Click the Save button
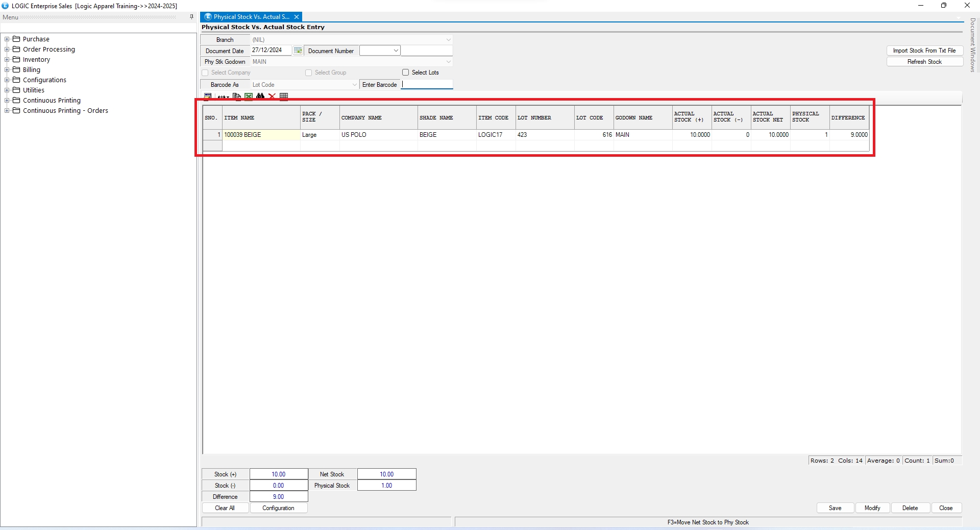The image size is (980, 530). point(835,508)
